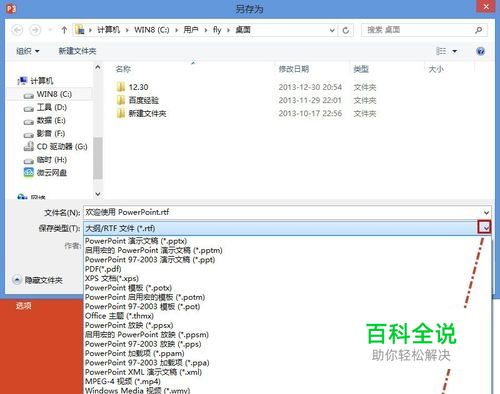Screen dimensions: 500x394
Task: Select 影音 (F:) drive
Action: (44, 134)
